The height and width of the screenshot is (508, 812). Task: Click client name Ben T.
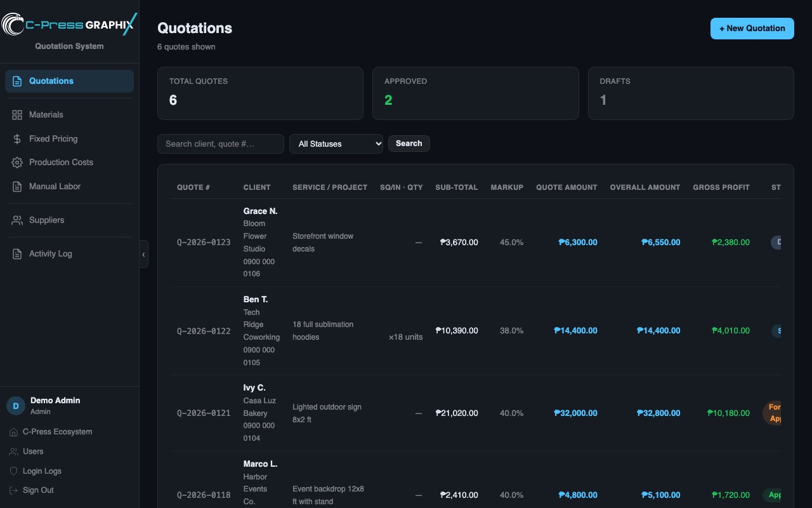coord(256,299)
